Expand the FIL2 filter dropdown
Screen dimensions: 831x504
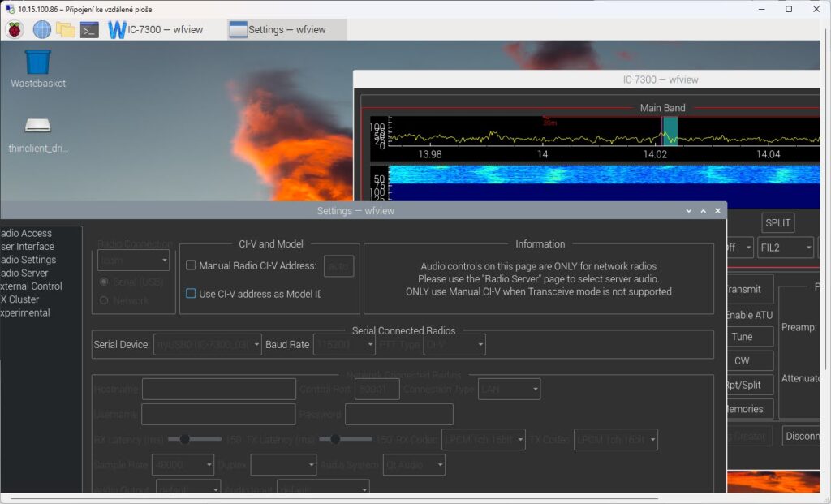coord(785,248)
